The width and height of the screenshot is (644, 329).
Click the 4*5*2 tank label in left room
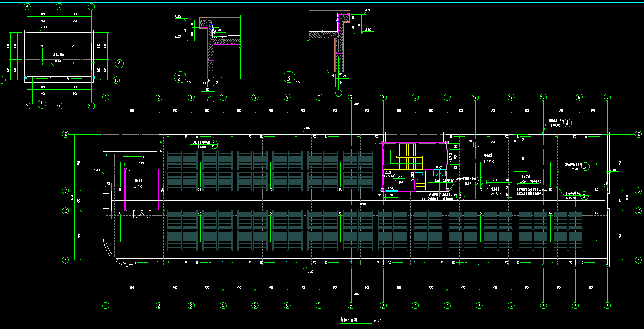139,187
